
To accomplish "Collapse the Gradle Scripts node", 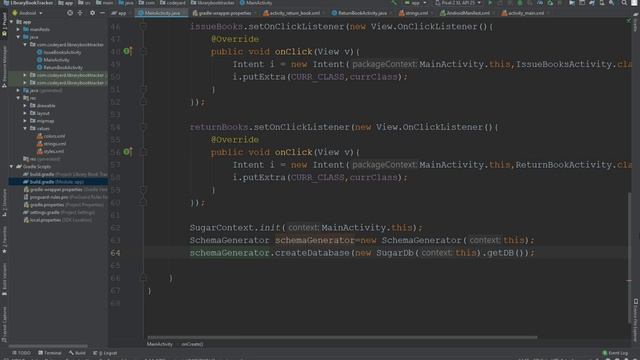I will (x=11, y=167).
